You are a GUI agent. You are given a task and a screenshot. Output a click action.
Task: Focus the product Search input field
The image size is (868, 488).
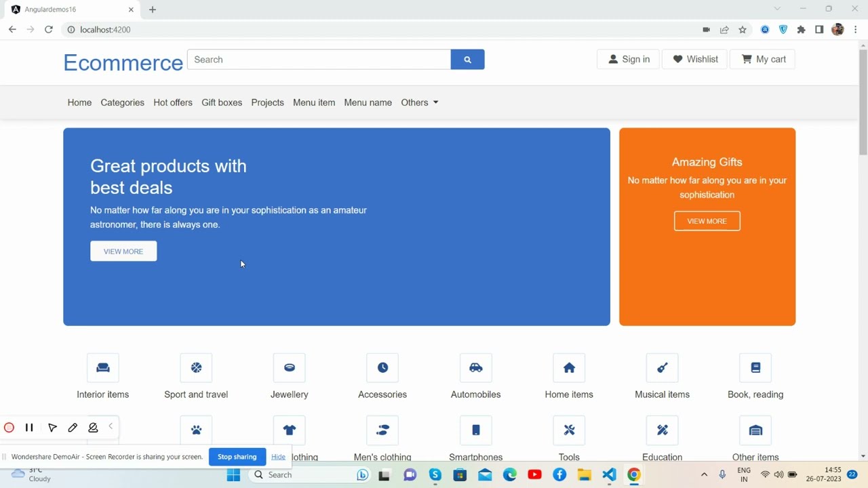pos(319,60)
